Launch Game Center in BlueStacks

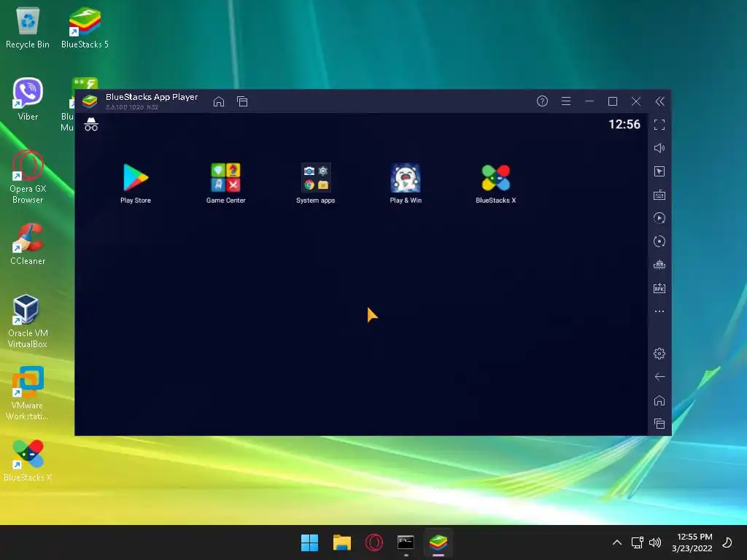[x=226, y=183]
